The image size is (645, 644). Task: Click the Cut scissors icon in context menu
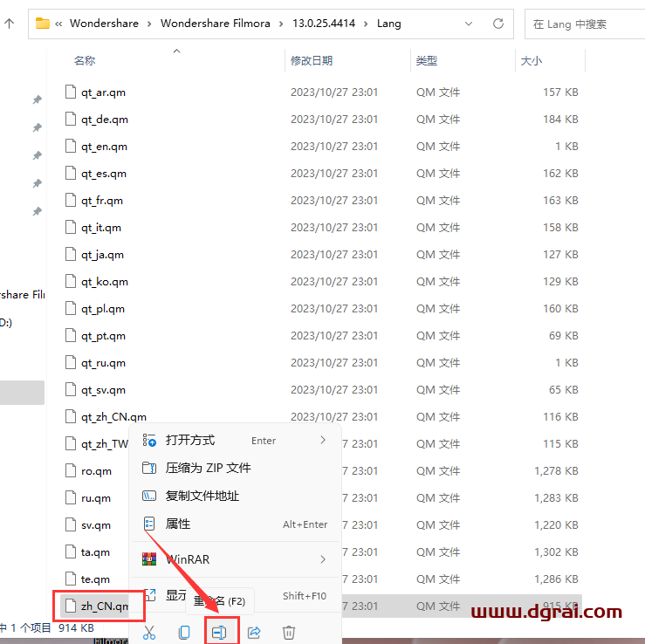pyautogui.click(x=149, y=632)
